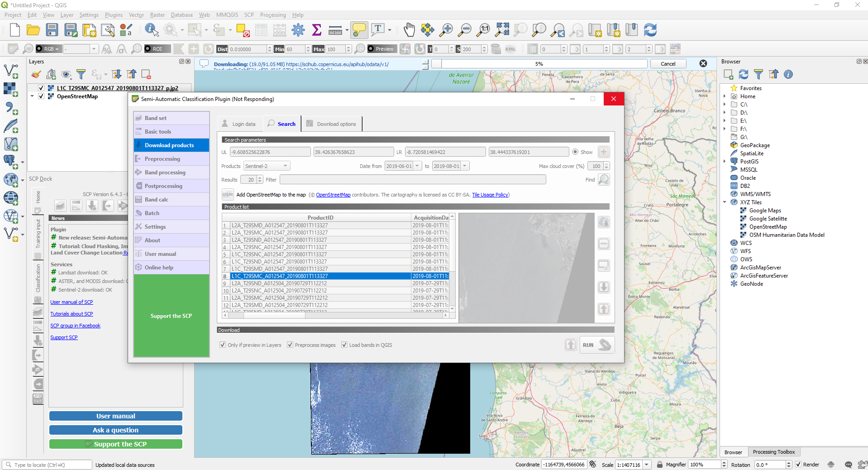Toggle Preprocess images checkbox

click(x=290, y=345)
